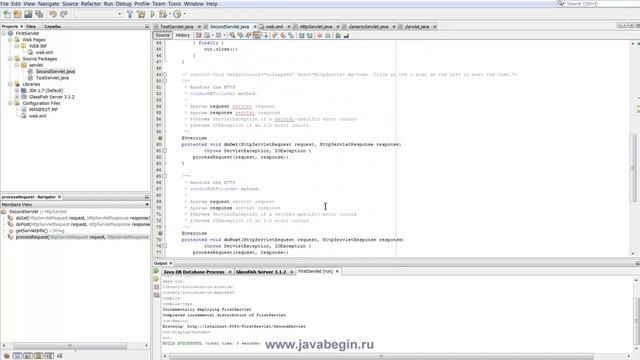Toggle the second filter button in Navigator footer
This screenshot has width=640, height=360.
coord(28,356)
